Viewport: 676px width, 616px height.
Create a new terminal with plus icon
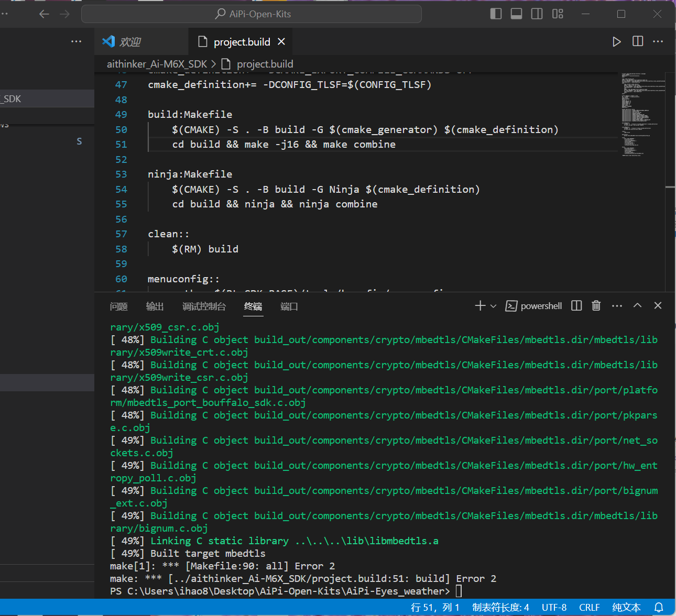coord(480,305)
